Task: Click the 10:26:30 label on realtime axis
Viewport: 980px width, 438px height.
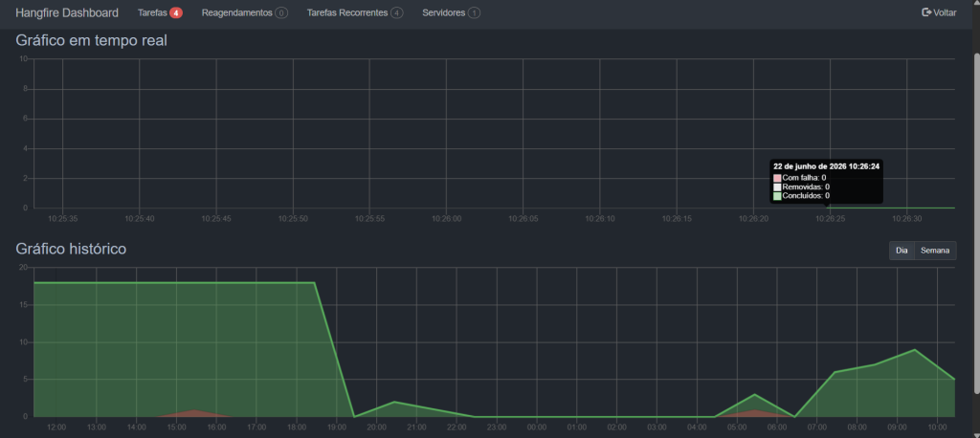Action: tap(907, 219)
